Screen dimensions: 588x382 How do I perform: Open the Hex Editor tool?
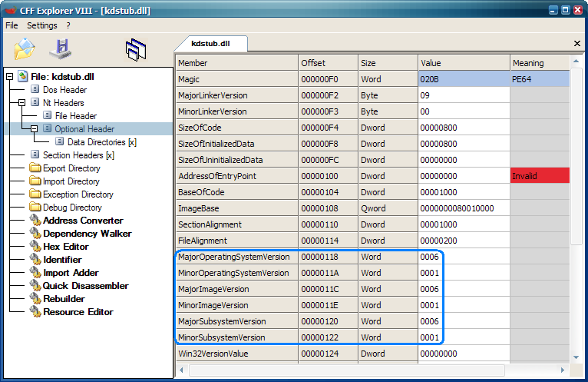(x=66, y=247)
